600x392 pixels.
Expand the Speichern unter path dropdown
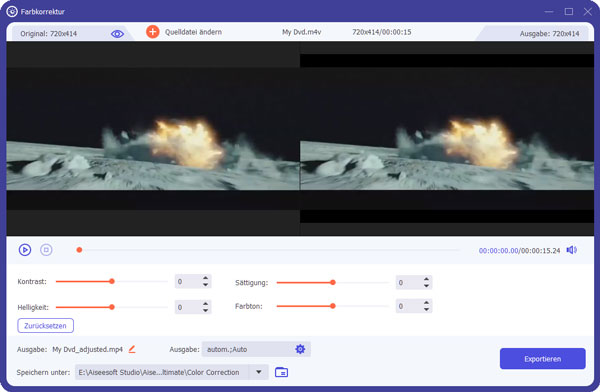pos(259,372)
